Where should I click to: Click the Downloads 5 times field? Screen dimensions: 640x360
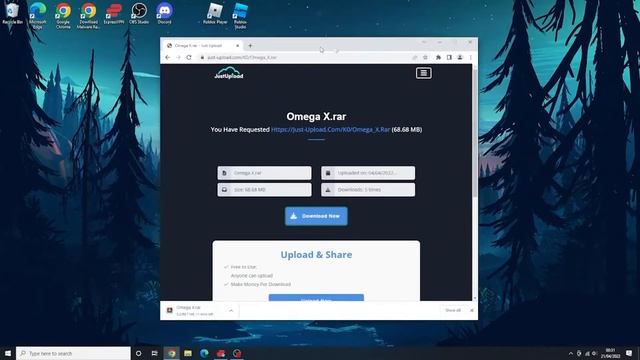click(368, 190)
